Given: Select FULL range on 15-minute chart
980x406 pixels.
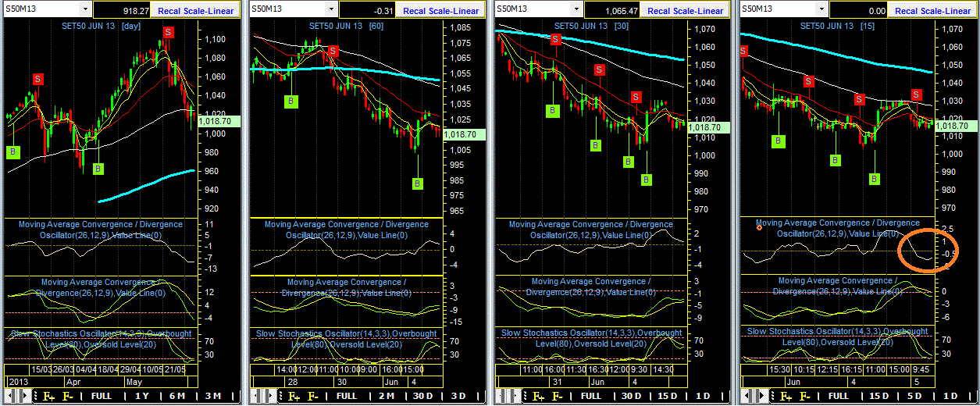Looking at the screenshot, I should click(837, 396).
